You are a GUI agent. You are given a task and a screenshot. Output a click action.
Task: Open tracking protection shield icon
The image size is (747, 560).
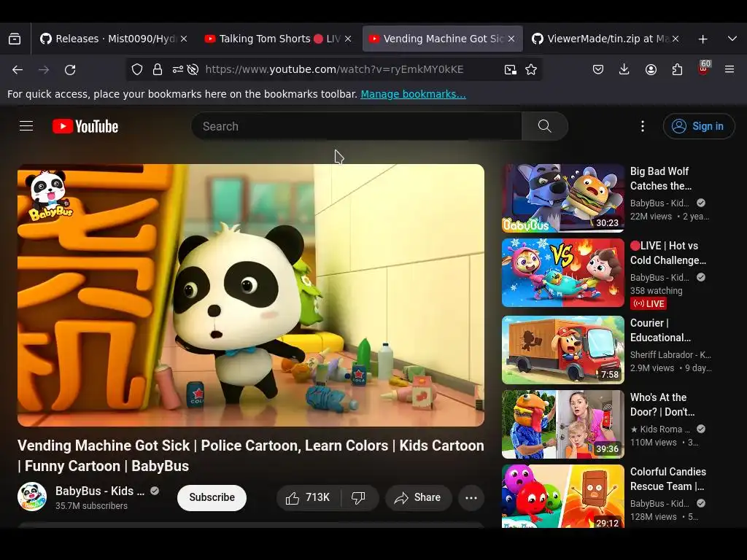[x=137, y=69]
